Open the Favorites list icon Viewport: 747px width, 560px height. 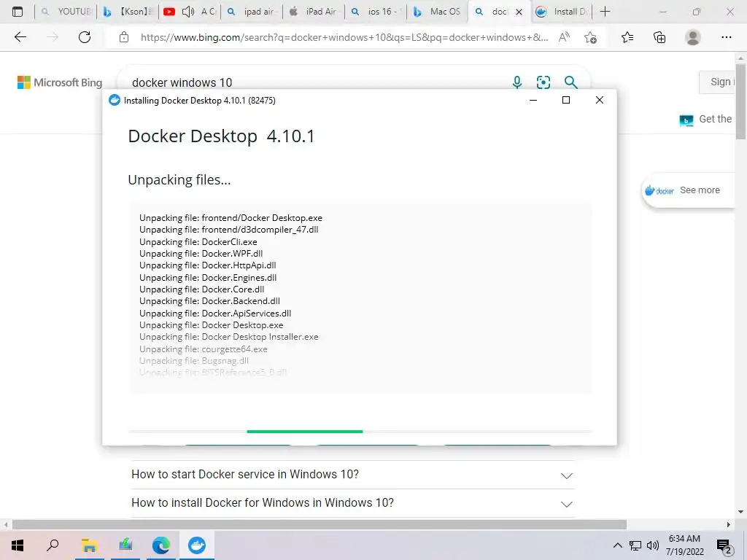coord(627,37)
